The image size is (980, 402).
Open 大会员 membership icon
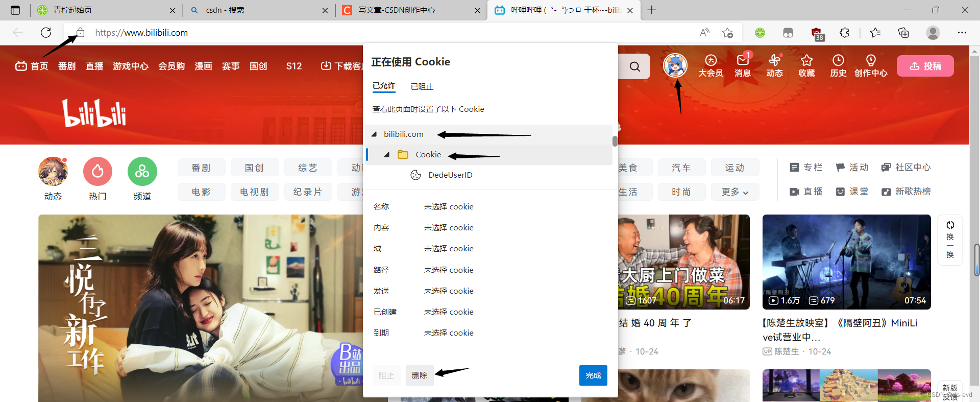coord(711,66)
